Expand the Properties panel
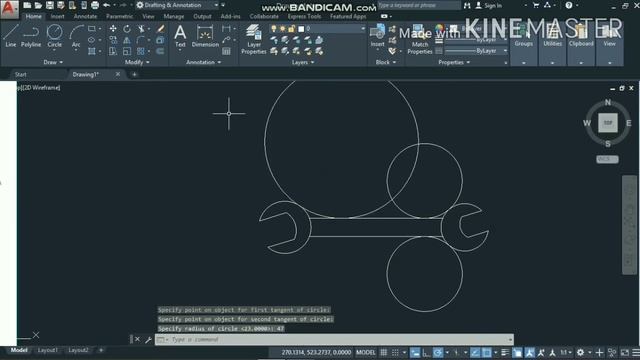 coord(454,62)
